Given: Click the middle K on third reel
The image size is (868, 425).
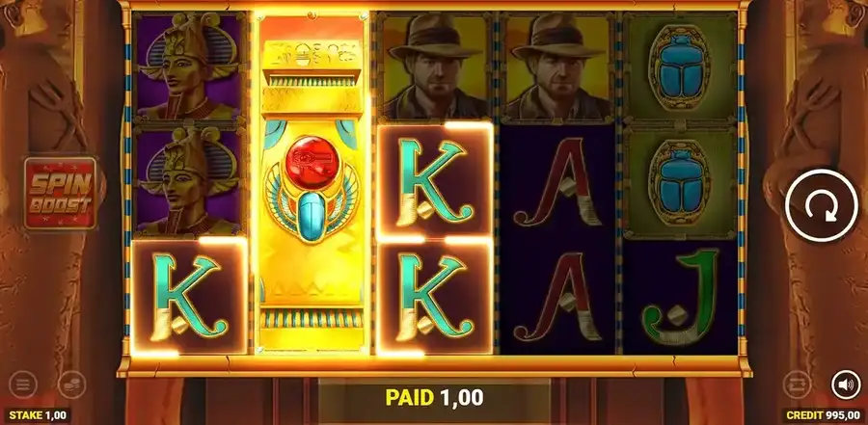Looking at the screenshot, I should [435, 182].
